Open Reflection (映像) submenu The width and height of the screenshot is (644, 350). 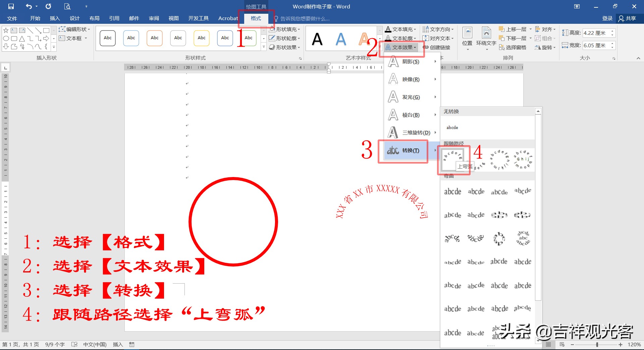tap(412, 79)
